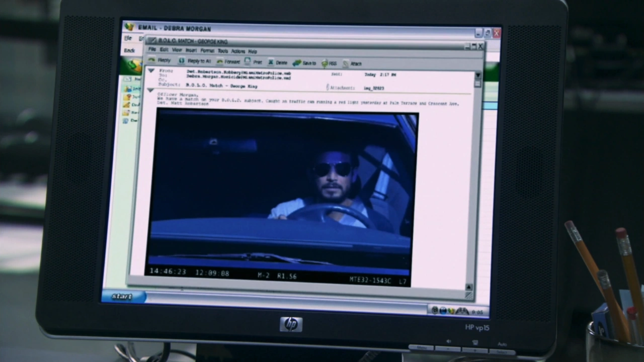
Task: Restore the Email - Debra Morgan main window
Action: tap(488, 33)
